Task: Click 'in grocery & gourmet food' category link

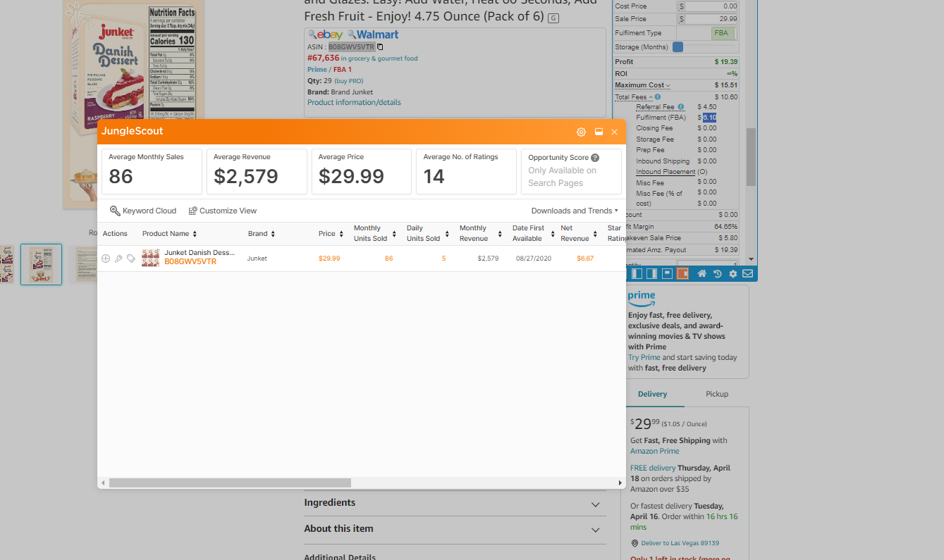Action: [379, 58]
